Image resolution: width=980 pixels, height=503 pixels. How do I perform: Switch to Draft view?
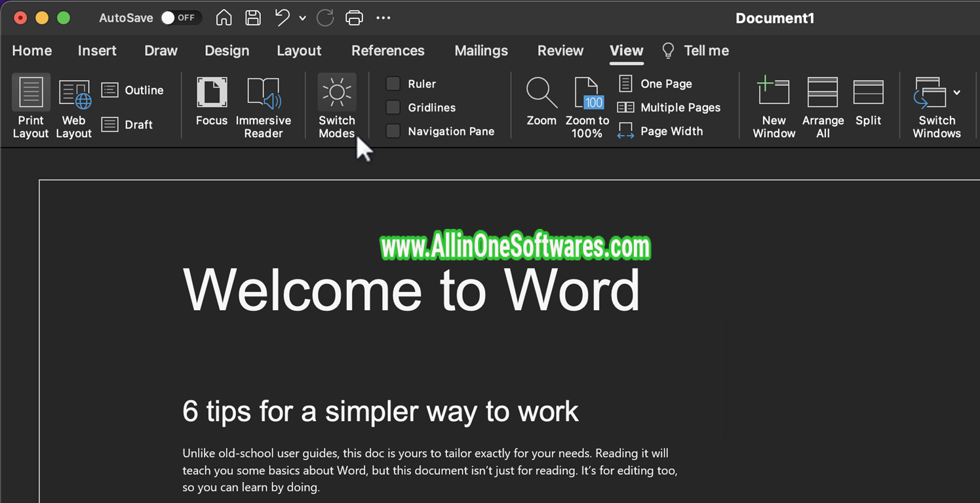[x=127, y=124]
